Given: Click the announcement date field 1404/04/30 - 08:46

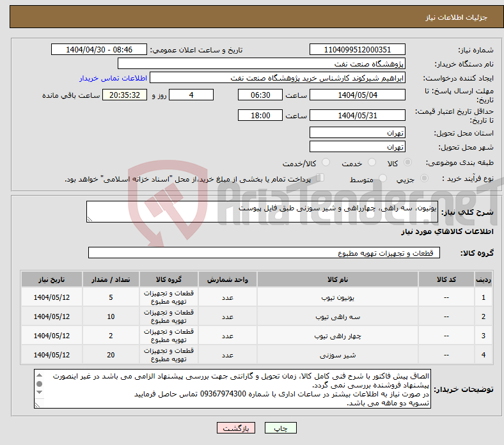Looking at the screenshot, I should 99,49.
